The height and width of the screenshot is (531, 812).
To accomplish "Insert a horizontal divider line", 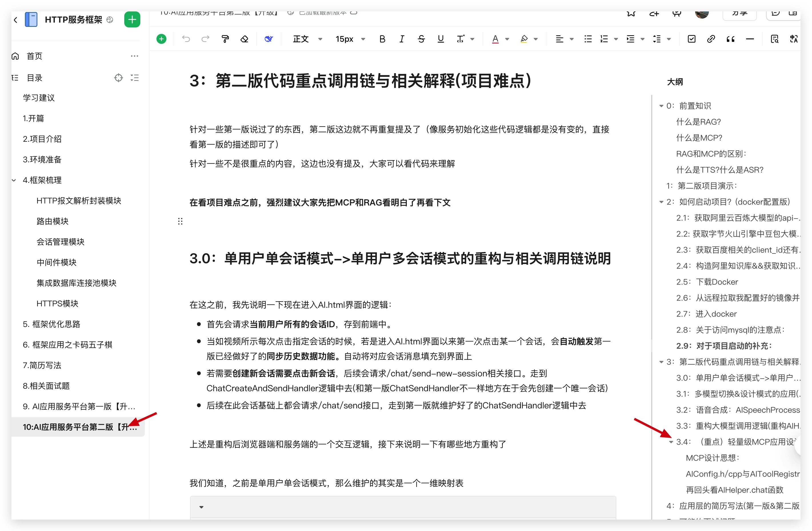I will click(x=749, y=39).
